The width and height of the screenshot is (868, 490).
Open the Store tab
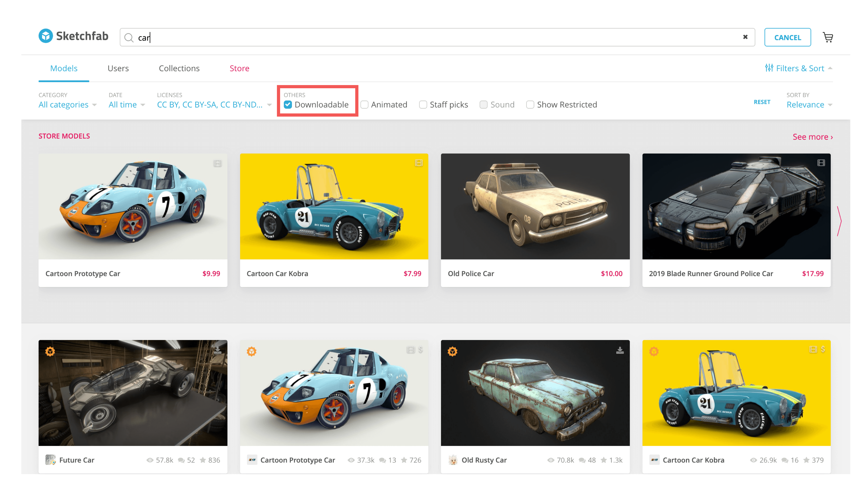point(239,68)
